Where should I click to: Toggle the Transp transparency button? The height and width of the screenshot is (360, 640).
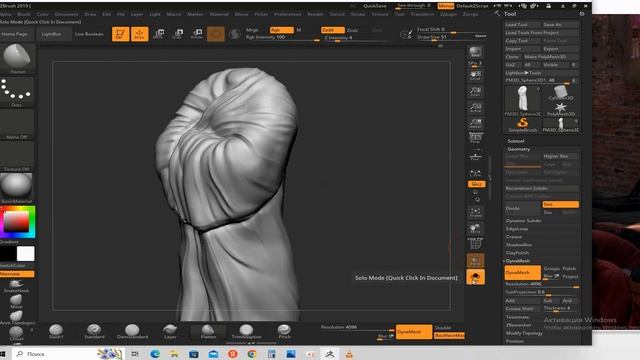click(475, 260)
